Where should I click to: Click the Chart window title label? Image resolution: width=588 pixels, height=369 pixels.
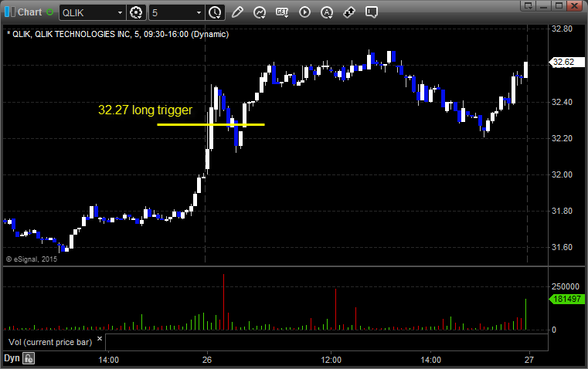29,12
